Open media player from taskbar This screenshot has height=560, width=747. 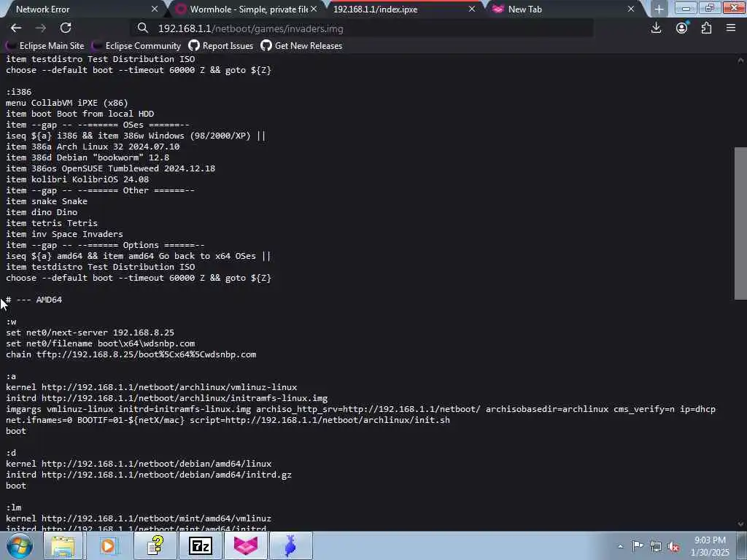108,545
